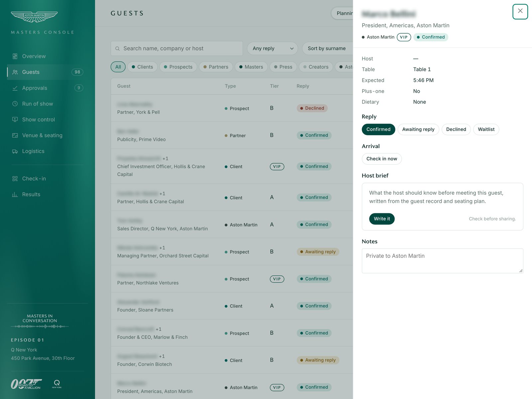This screenshot has height=399, width=532.
Task: Set reply to Declined
Action: click(x=456, y=129)
